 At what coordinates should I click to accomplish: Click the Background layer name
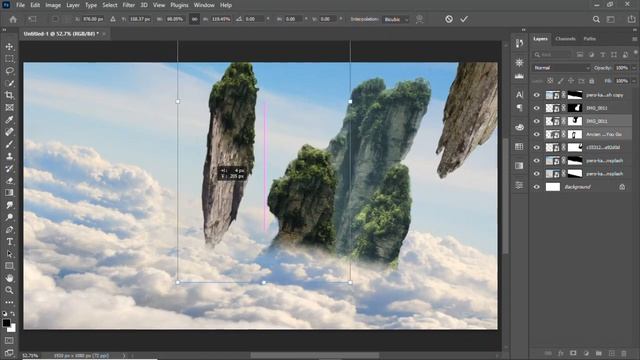pyautogui.click(x=577, y=187)
